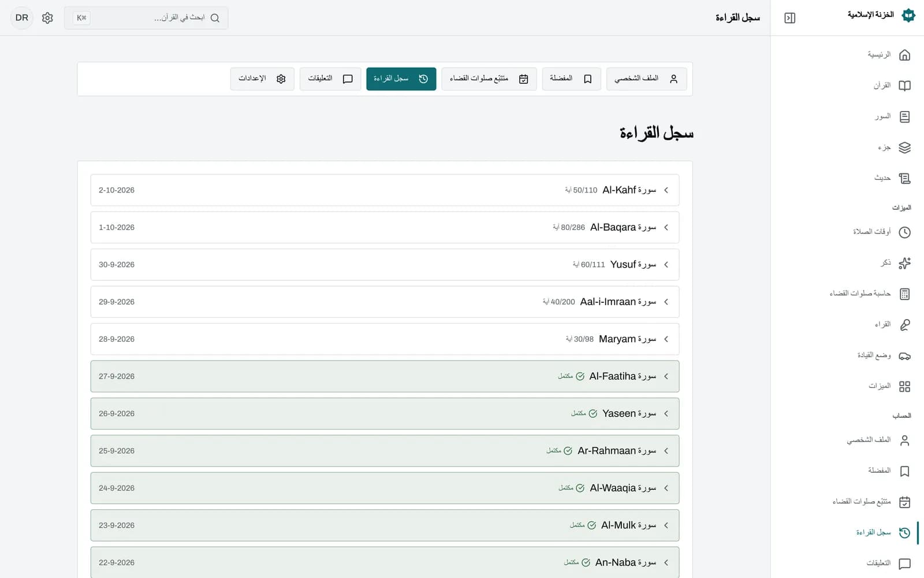The height and width of the screenshot is (578, 924).
Task: Switch to the Comments (التعليقات) tab
Action: tap(330, 79)
